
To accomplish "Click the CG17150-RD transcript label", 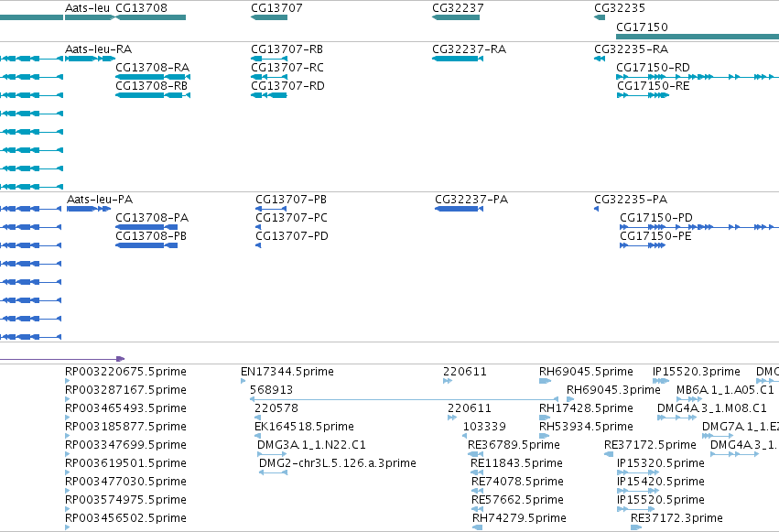I will click(x=653, y=68).
